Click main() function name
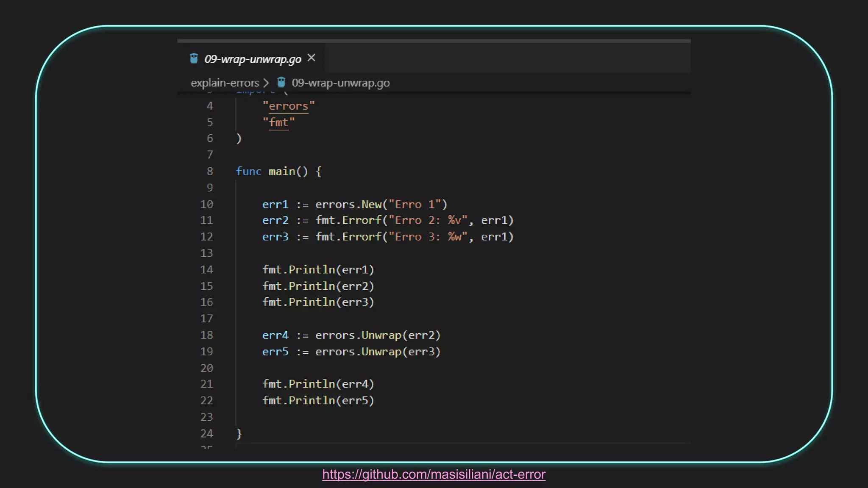 tap(281, 171)
